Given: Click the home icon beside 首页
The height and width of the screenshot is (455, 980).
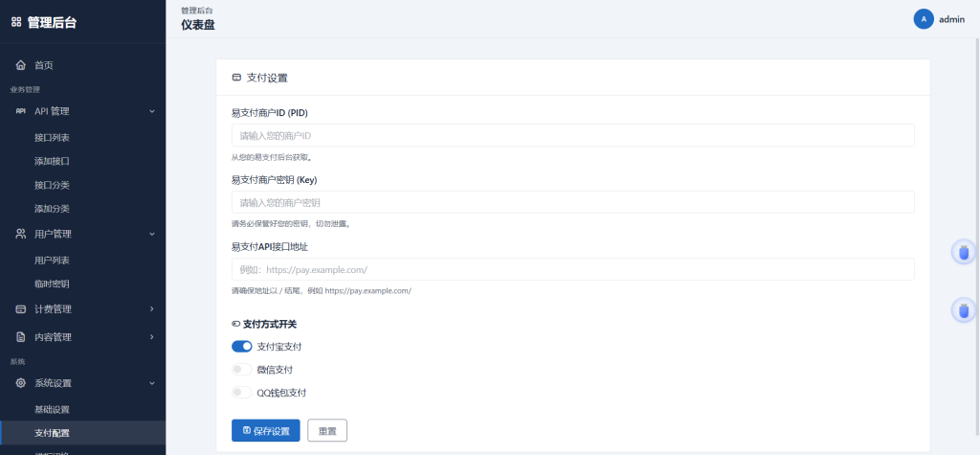Looking at the screenshot, I should tap(21, 65).
